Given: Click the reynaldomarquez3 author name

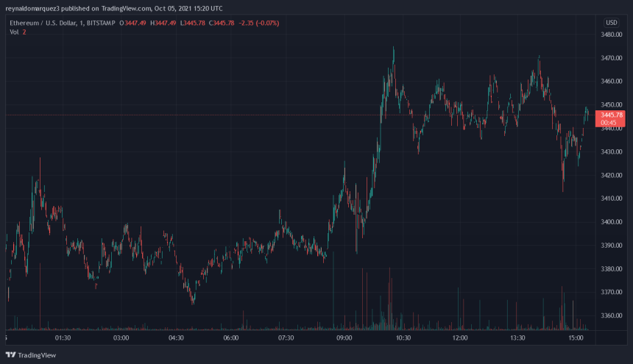Looking at the screenshot, I should point(36,9).
